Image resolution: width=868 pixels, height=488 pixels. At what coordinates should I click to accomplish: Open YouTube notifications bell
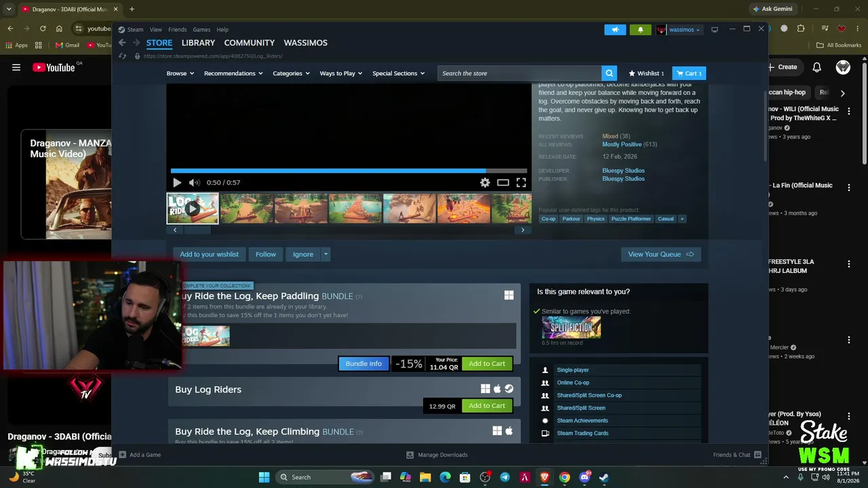(x=817, y=67)
